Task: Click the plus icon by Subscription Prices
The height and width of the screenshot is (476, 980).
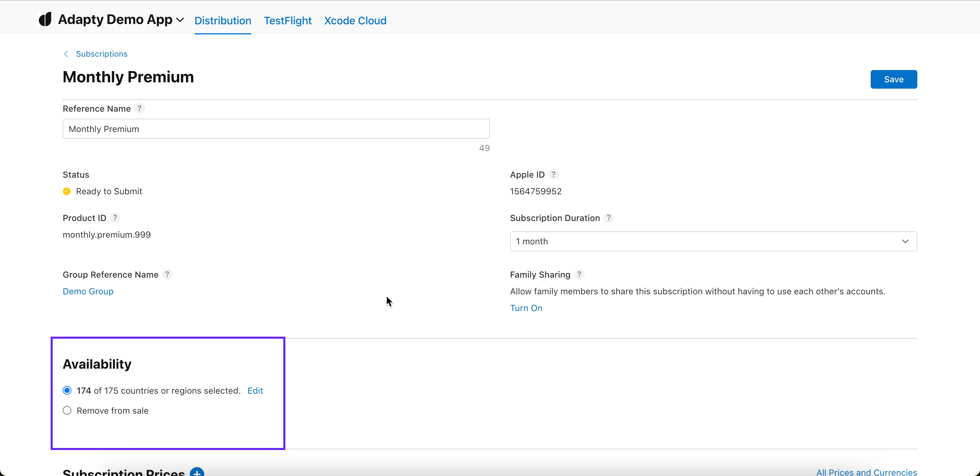Action: click(x=197, y=472)
